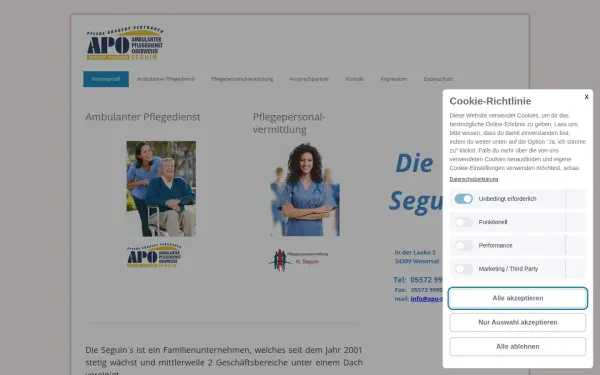The width and height of the screenshot is (600, 375).
Task: Toggle the Unbedingt erforderlich cookie switch
Action: pyautogui.click(x=463, y=199)
